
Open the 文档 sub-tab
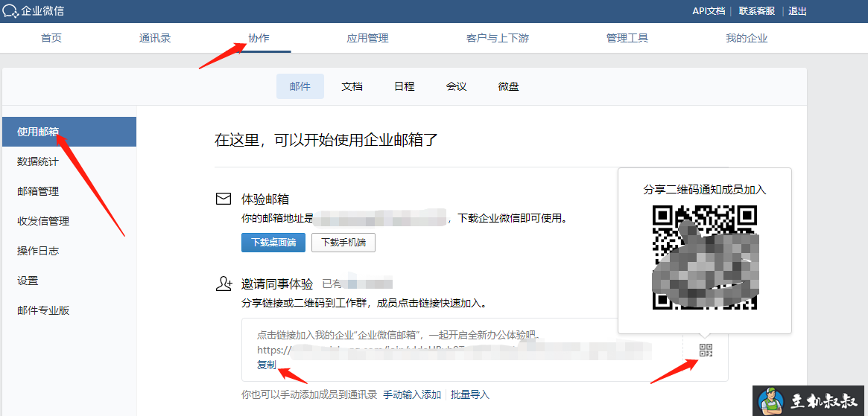click(x=352, y=86)
